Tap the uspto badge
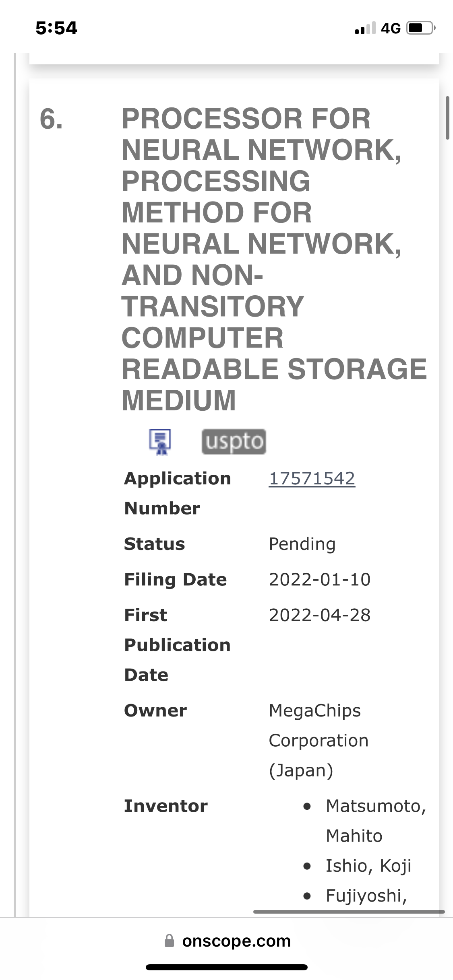 [x=234, y=441]
